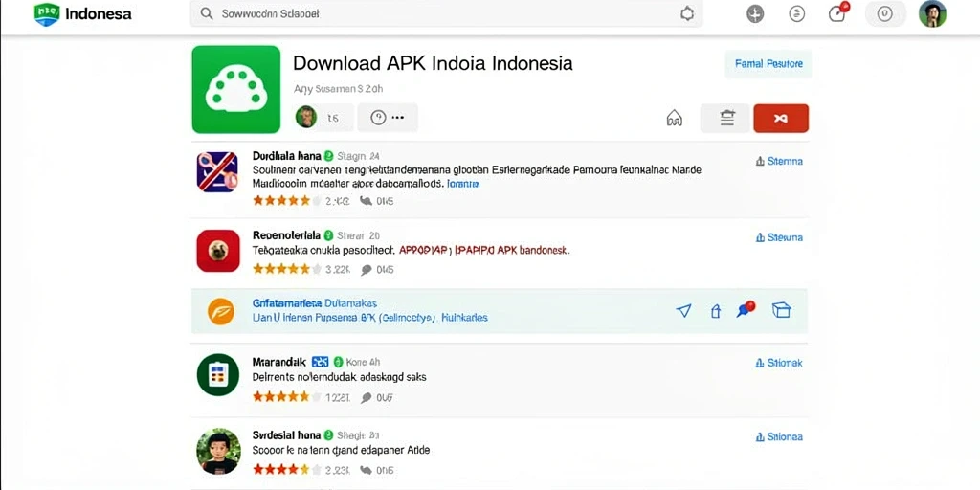
Task: Open the circled lines icon in header
Action: tap(797, 13)
